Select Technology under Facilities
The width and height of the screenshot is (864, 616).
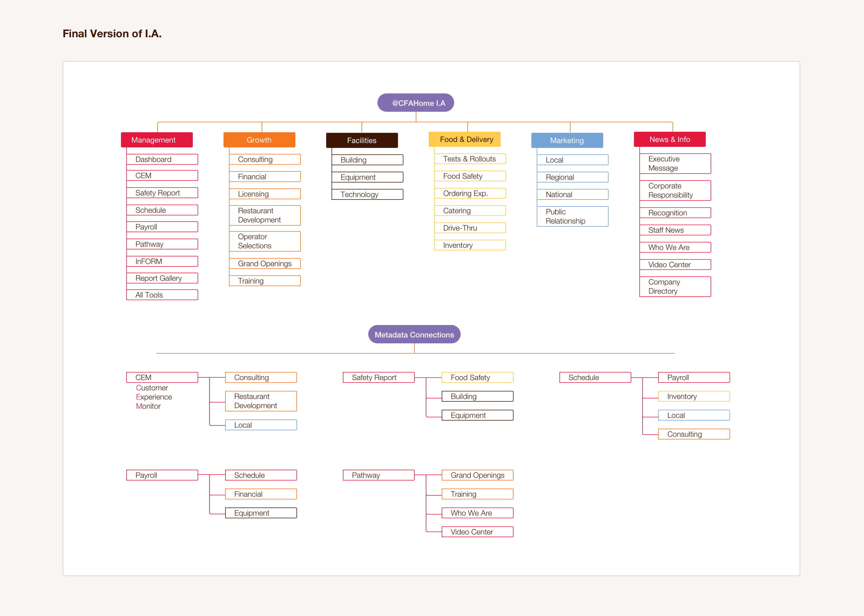[367, 195]
